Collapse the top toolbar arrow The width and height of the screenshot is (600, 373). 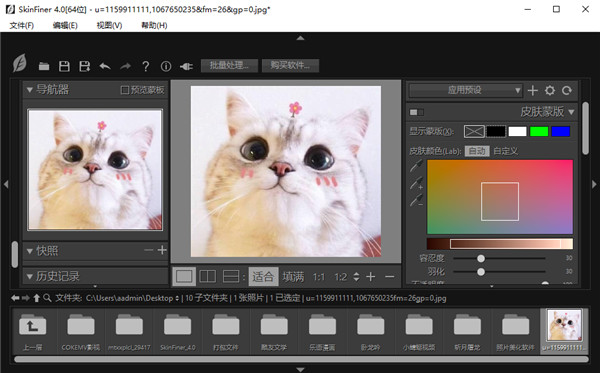[x=300, y=38]
